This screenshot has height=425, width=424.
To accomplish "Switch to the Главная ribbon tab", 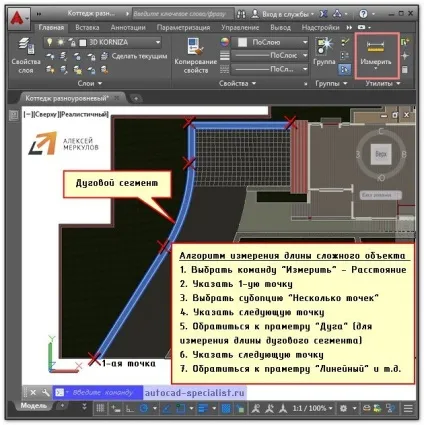I will 51,28.
